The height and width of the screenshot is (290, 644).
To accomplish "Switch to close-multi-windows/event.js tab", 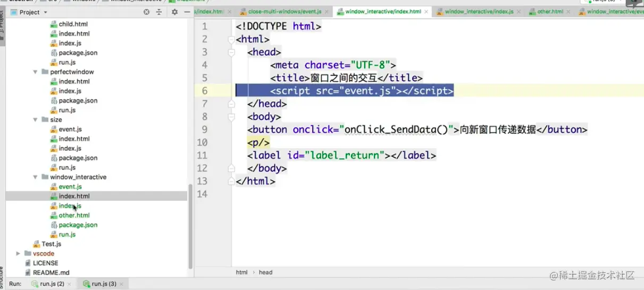I will 285,11.
